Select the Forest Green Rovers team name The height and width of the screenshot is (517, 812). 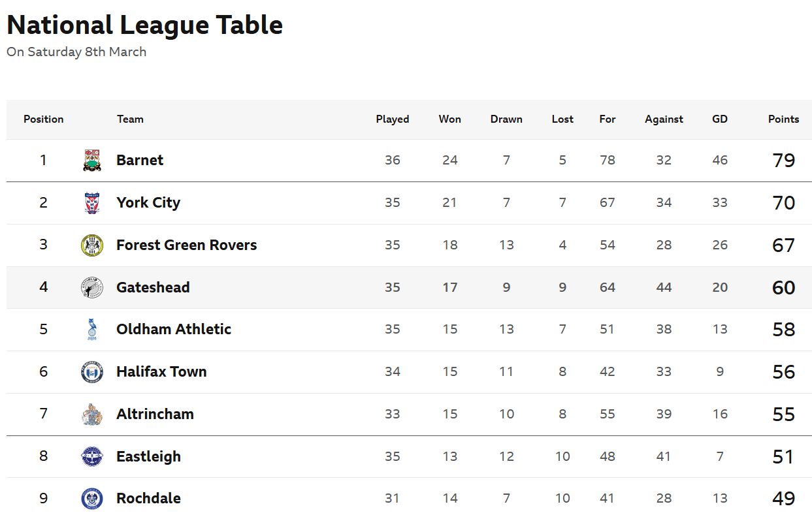pyautogui.click(x=186, y=245)
